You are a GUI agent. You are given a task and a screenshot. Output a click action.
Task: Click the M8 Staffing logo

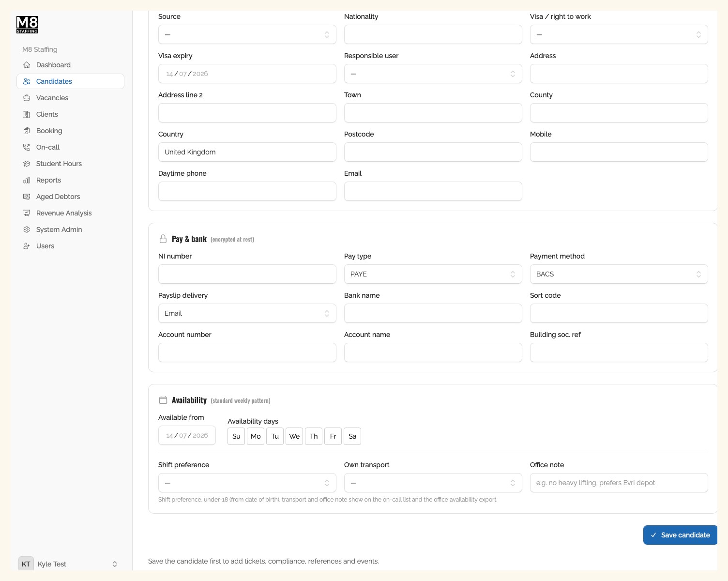(27, 25)
